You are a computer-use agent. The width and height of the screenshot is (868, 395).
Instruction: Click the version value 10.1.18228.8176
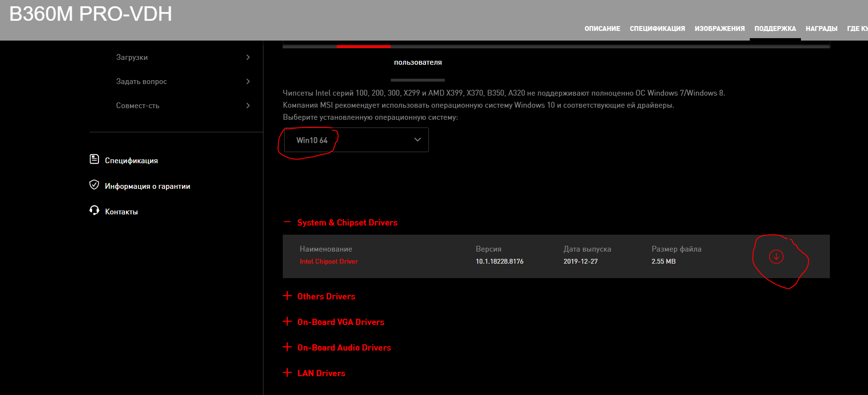click(499, 261)
